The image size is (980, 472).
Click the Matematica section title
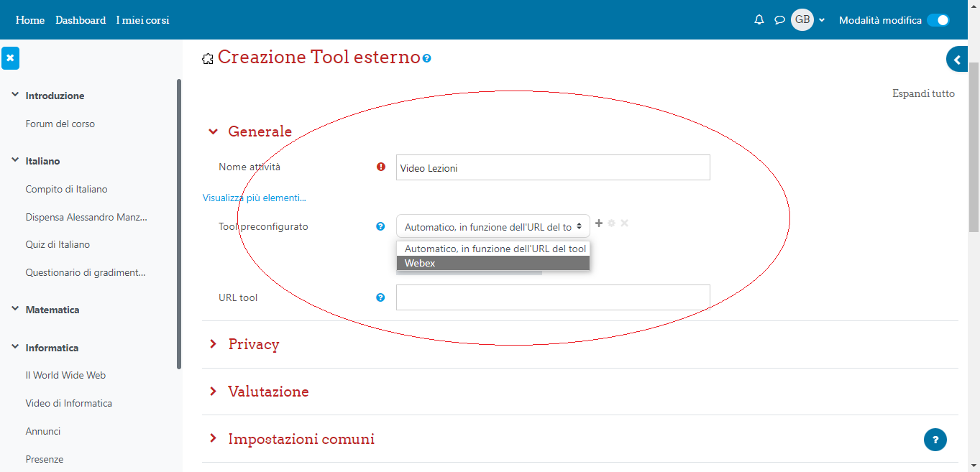(x=52, y=310)
